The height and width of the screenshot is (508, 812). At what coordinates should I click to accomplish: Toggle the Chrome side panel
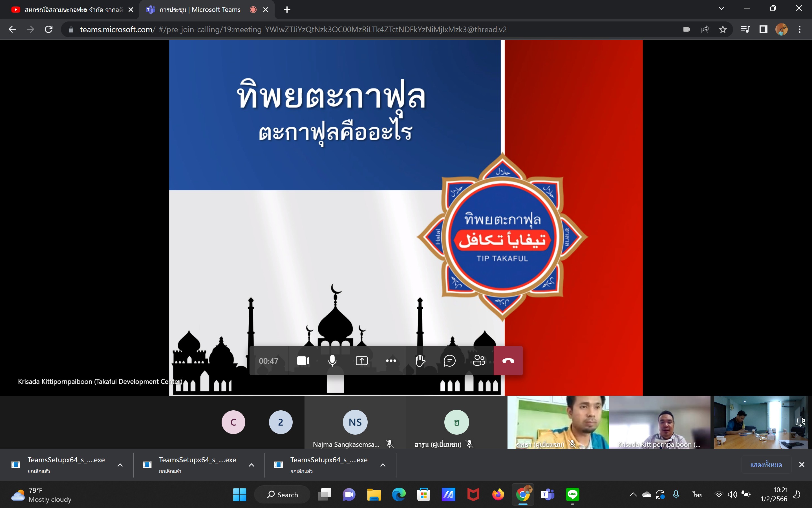763,30
